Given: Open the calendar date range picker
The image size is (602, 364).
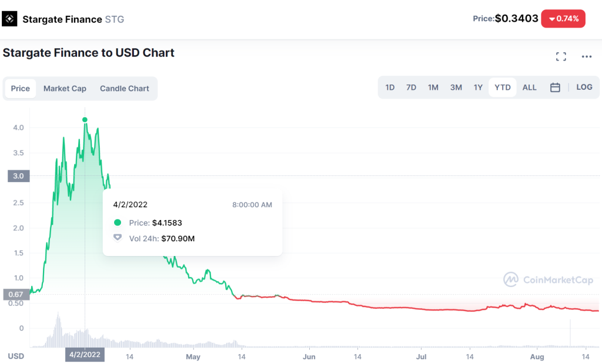Looking at the screenshot, I should [555, 87].
